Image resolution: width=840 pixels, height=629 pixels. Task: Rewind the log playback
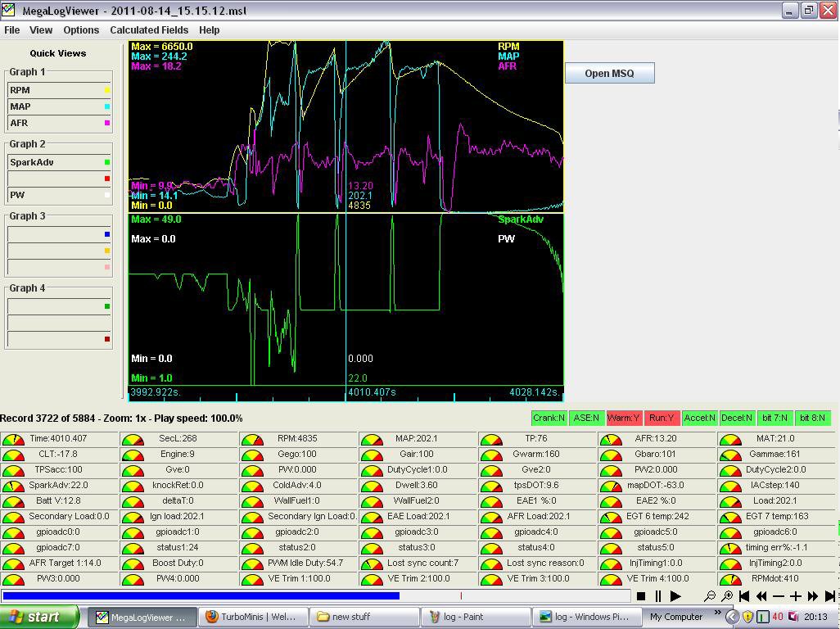click(x=761, y=595)
